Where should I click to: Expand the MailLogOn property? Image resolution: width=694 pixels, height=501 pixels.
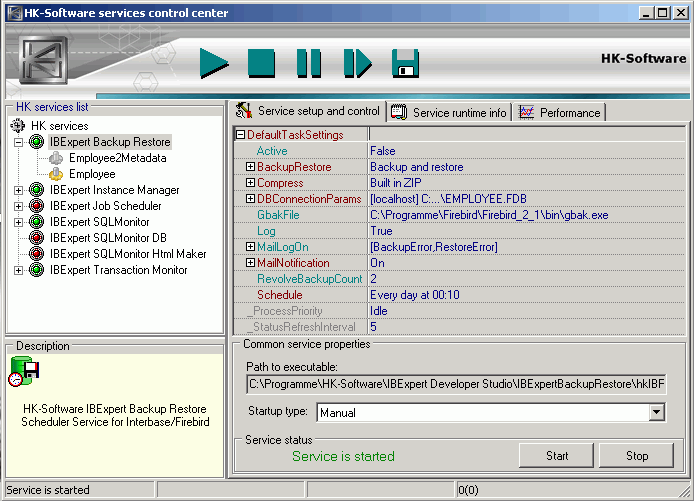(251, 247)
